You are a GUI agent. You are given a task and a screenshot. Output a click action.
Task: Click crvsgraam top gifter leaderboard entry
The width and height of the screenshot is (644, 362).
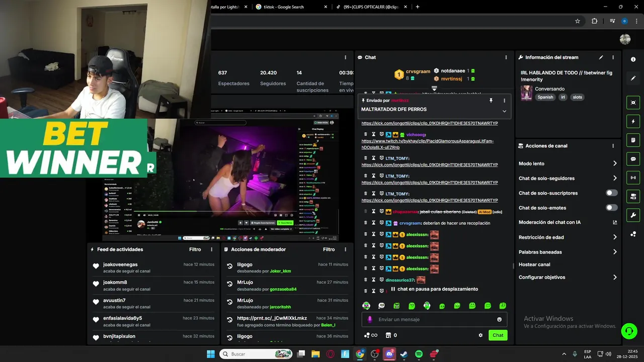point(412,74)
